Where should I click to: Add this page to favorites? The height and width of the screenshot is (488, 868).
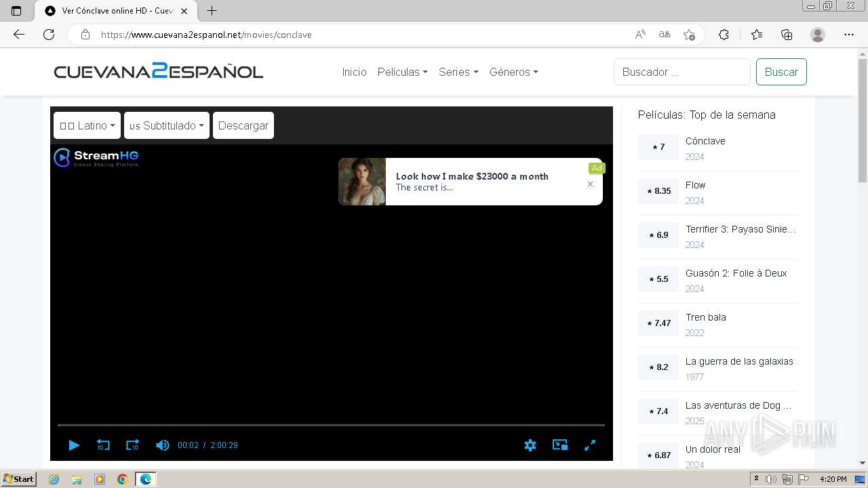tap(690, 35)
